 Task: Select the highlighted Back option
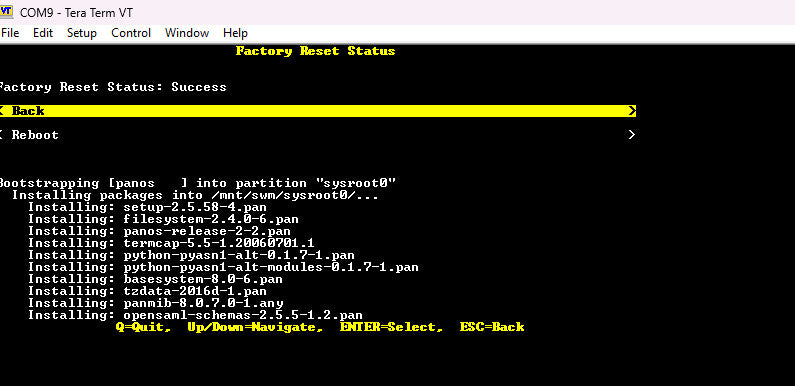click(x=318, y=111)
